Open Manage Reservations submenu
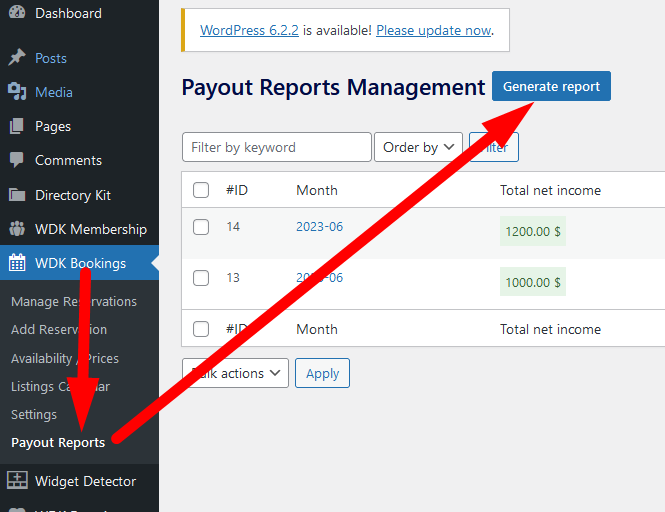Image resolution: width=665 pixels, height=512 pixels. [74, 301]
